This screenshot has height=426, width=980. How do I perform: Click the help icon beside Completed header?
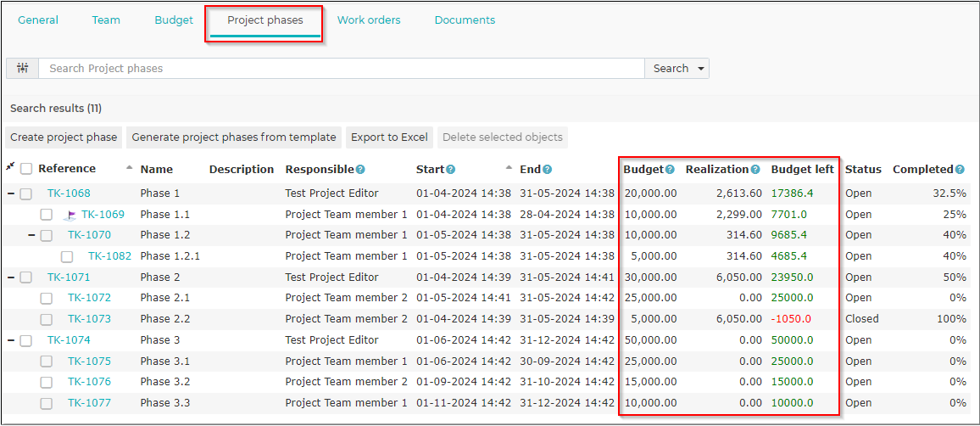point(960,170)
